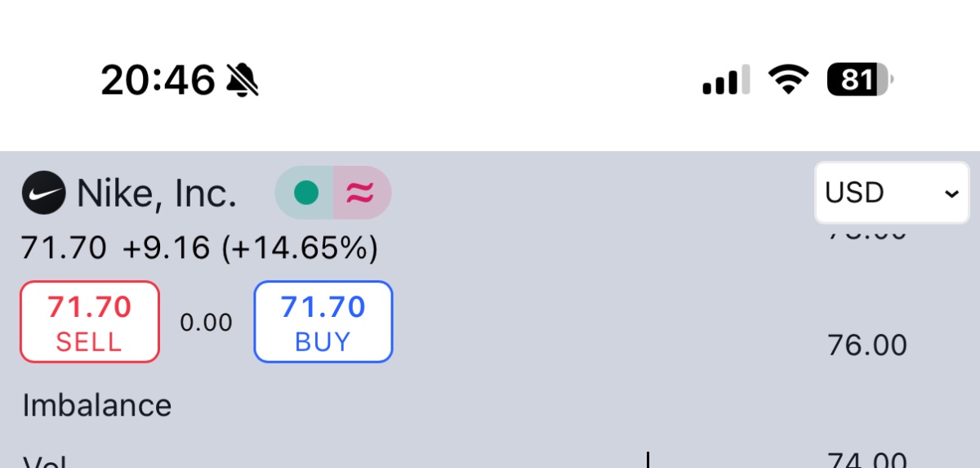This screenshot has height=468, width=980.
Task: Click the 76.00 price scale label
Action: 867,345
